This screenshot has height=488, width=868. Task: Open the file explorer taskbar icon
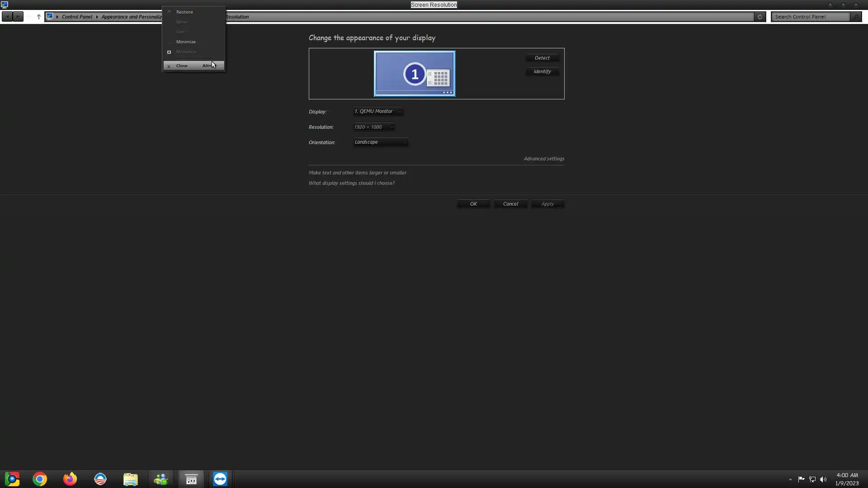(x=131, y=479)
